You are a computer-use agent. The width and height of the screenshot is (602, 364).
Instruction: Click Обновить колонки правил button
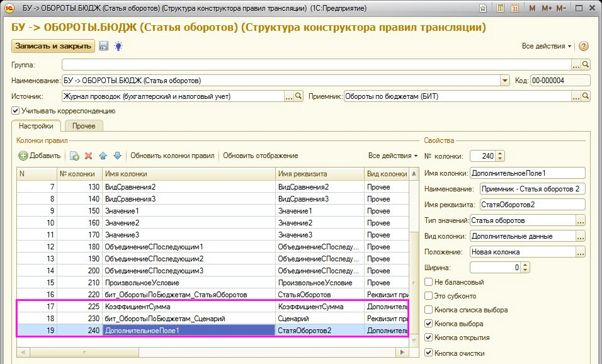pyautogui.click(x=172, y=156)
